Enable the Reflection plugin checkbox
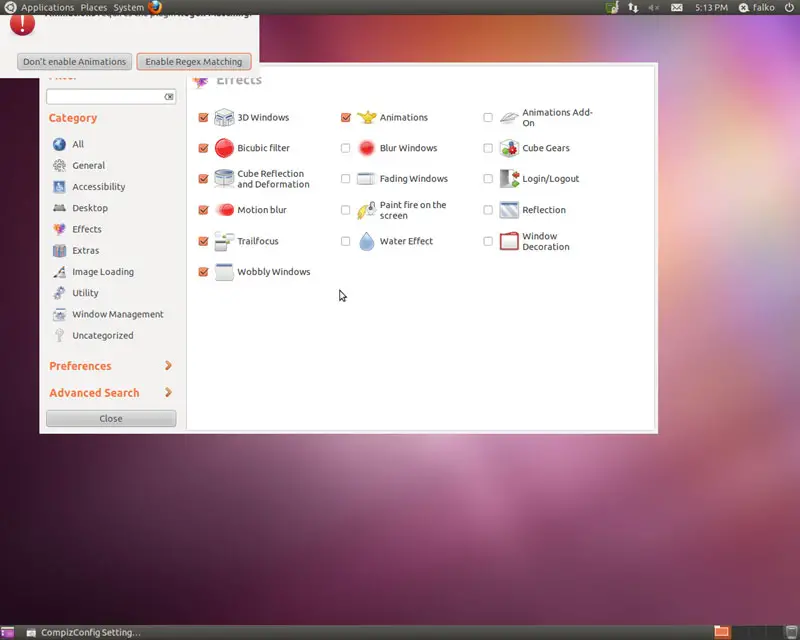 (488, 210)
